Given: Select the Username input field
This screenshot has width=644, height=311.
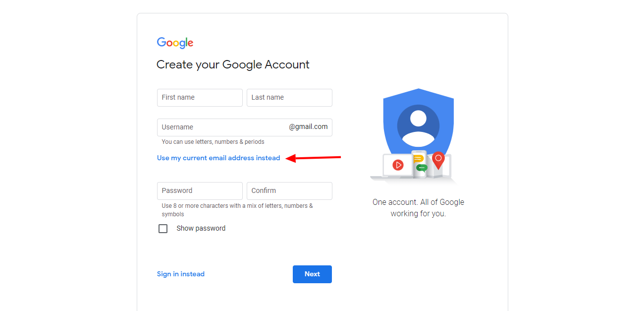Looking at the screenshot, I should click(x=223, y=127).
